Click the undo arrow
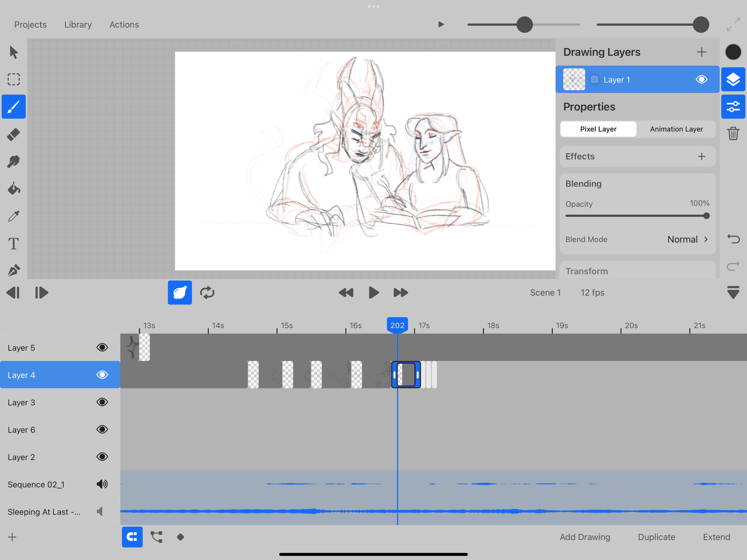The width and height of the screenshot is (747, 560). (733, 239)
